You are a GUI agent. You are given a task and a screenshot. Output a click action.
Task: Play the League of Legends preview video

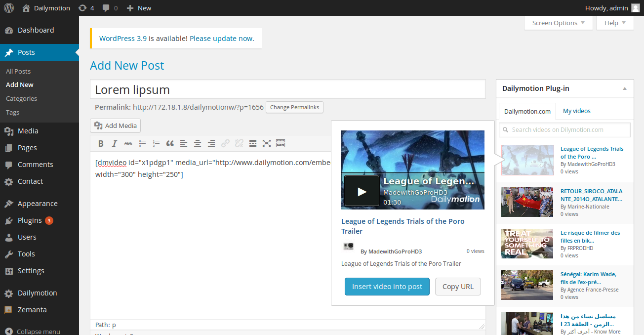pos(362,191)
